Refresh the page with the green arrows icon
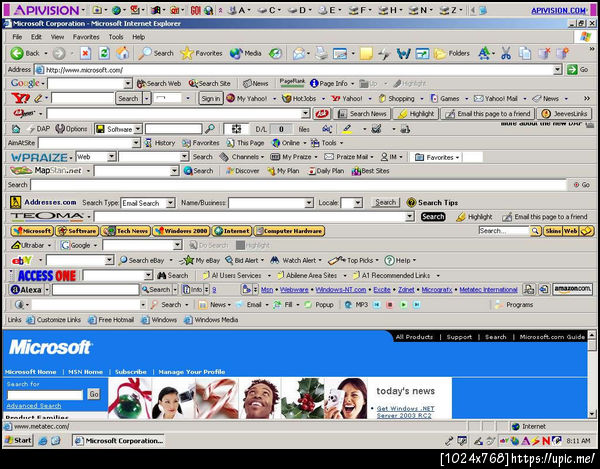This screenshot has width=600, height=469. [x=104, y=53]
